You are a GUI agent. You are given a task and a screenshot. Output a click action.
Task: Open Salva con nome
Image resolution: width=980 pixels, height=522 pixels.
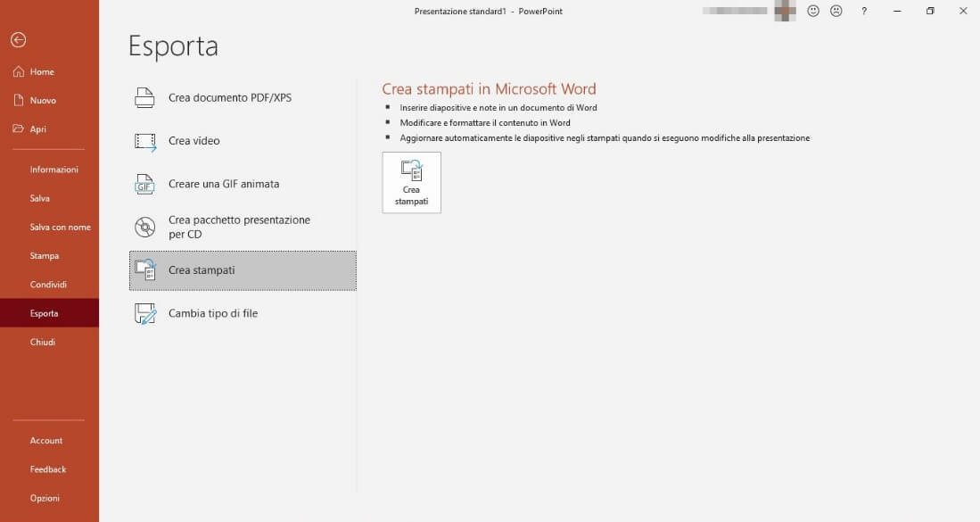click(60, 227)
